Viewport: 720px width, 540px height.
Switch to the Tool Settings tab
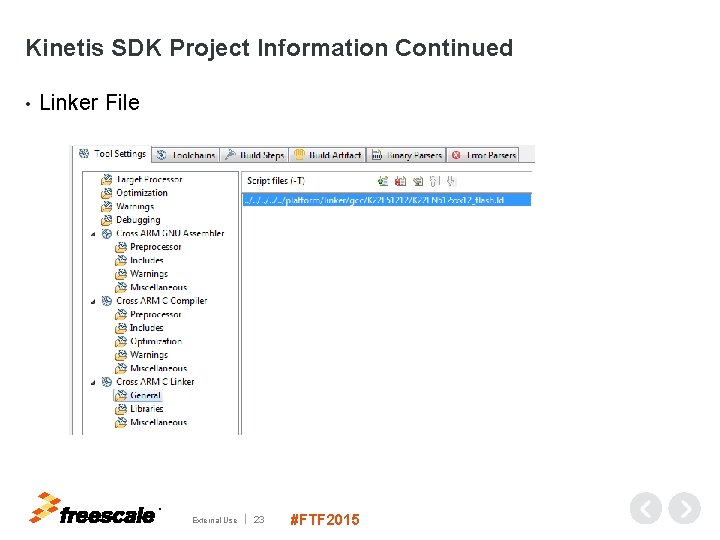tap(112, 154)
